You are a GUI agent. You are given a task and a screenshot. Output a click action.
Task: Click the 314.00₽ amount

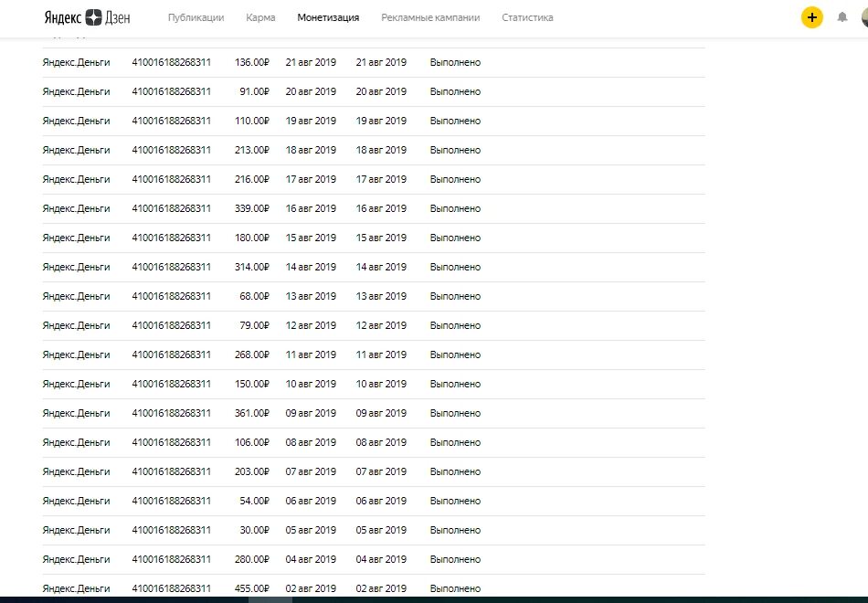[x=252, y=268]
